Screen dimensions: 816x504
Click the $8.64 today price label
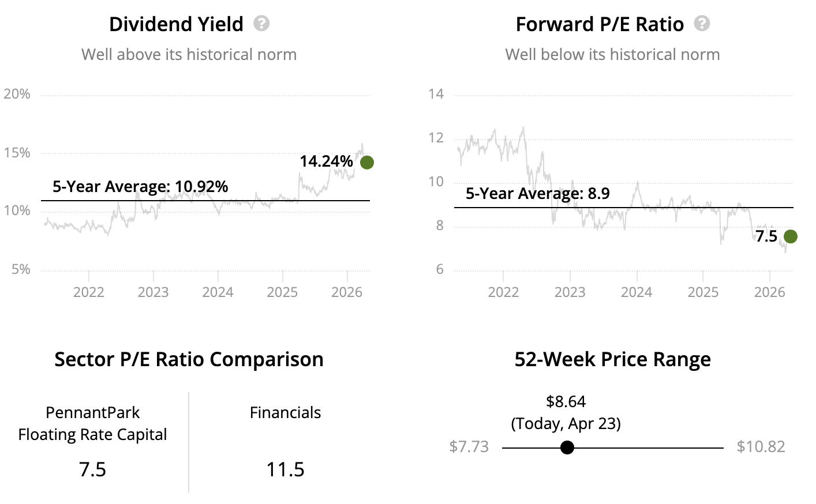tap(566, 401)
